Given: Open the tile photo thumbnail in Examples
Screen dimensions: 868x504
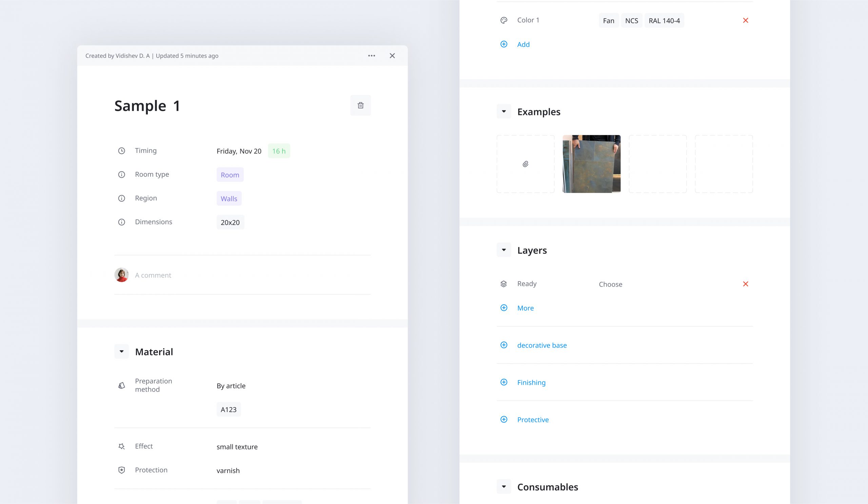Looking at the screenshot, I should tap(591, 164).
